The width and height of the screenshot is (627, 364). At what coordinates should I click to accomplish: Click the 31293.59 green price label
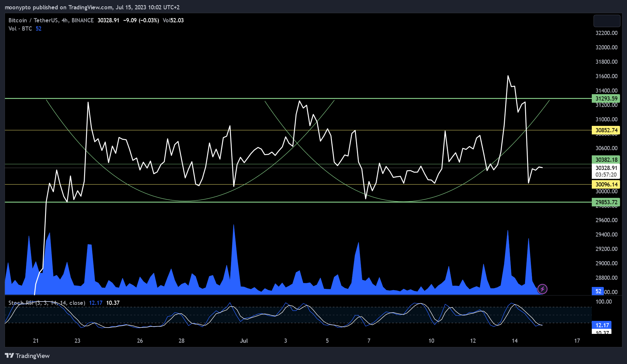[606, 99]
